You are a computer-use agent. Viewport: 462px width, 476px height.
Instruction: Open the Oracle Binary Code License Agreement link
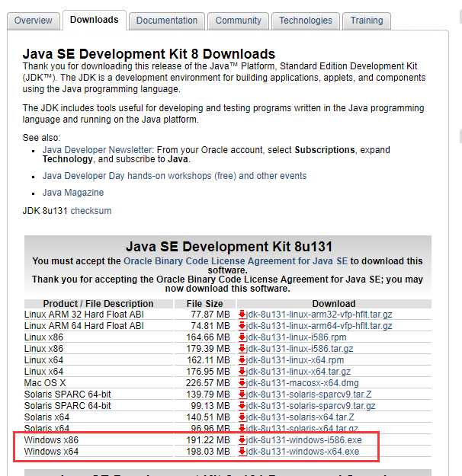tap(236, 261)
